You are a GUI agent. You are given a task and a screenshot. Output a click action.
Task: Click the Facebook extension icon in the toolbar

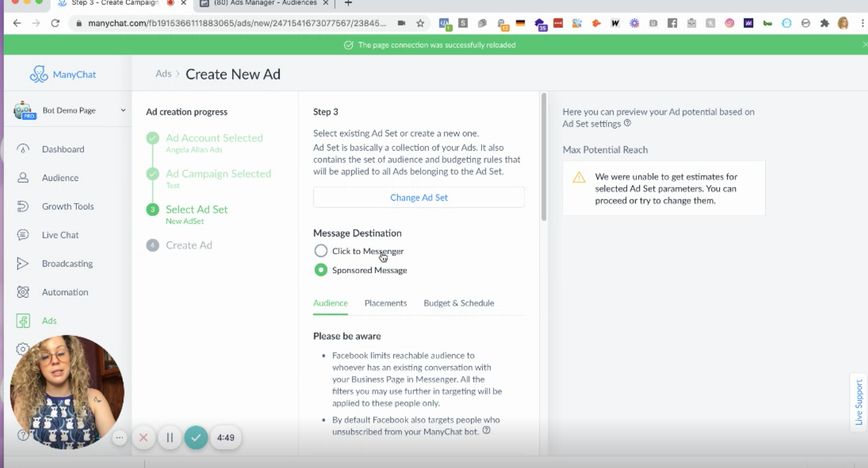(672, 23)
